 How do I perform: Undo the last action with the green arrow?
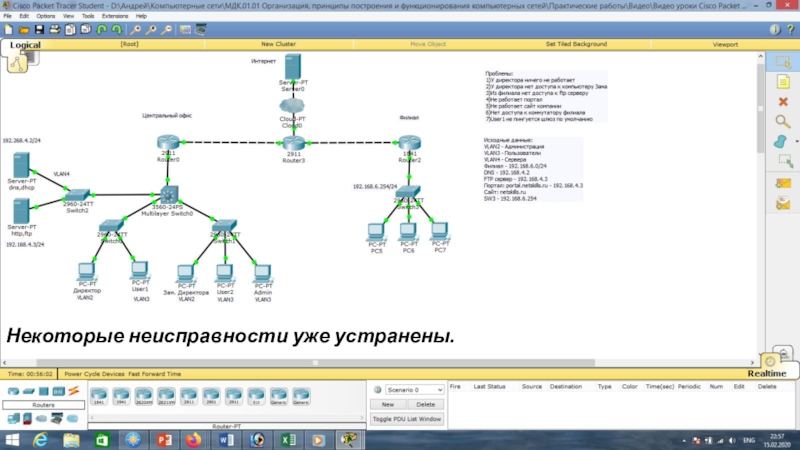(x=102, y=30)
